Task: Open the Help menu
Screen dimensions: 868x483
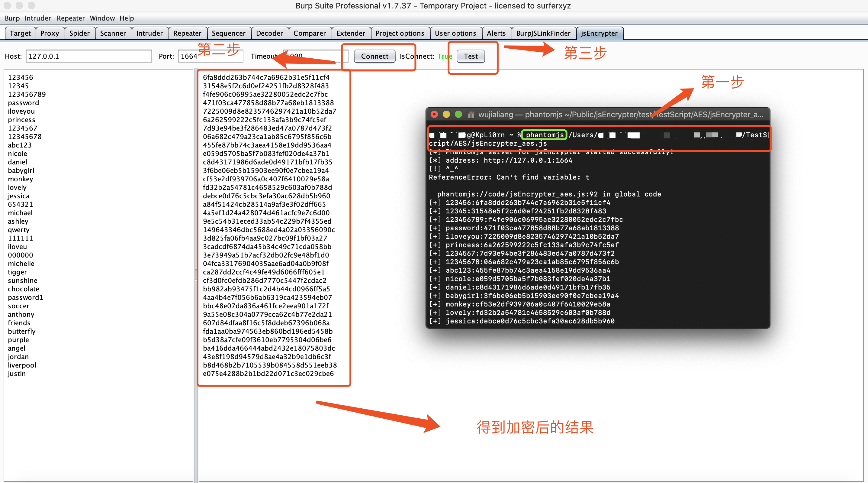Action: point(127,18)
